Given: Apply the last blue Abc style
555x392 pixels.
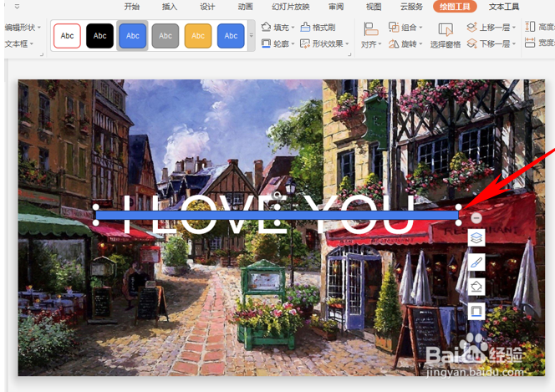Looking at the screenshot, I should tap(231, 36).
